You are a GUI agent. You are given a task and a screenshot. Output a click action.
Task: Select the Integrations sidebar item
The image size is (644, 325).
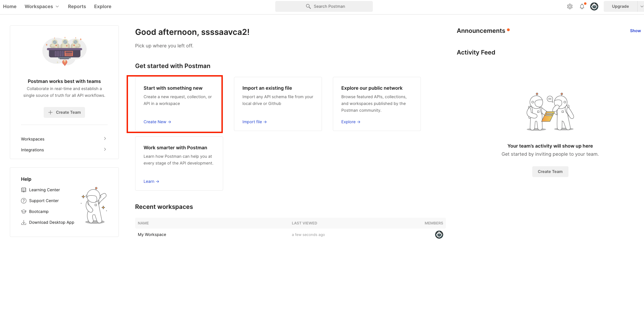point(64,150)
